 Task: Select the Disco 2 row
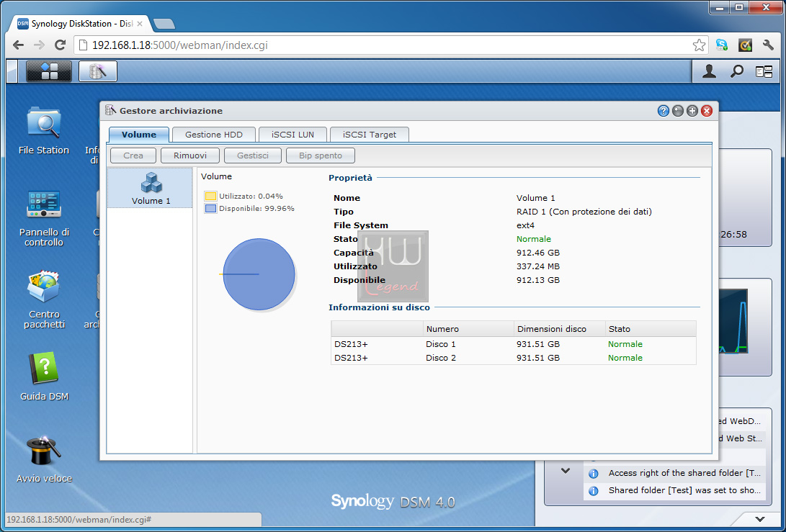click(x=513, y=358)
